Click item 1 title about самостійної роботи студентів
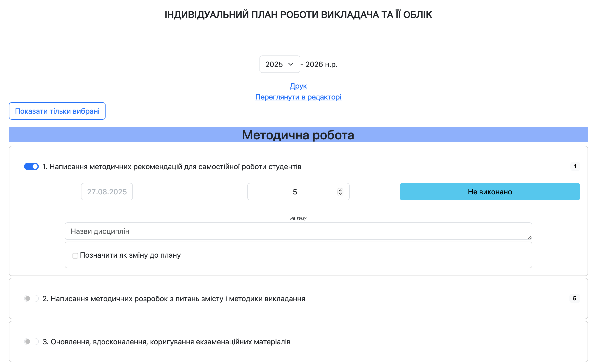Viewport: 591px width, 364px height. pos(172,166)
